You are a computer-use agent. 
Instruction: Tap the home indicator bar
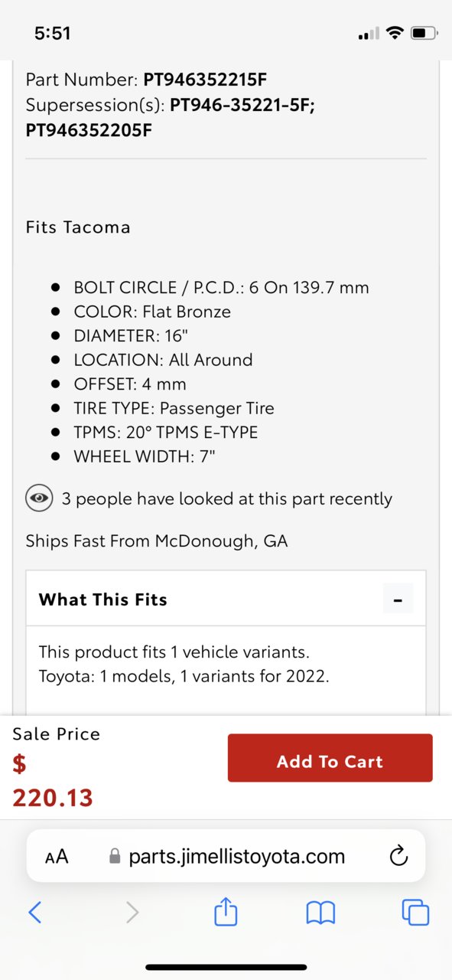pyautogui.click(x=226, y=968)
